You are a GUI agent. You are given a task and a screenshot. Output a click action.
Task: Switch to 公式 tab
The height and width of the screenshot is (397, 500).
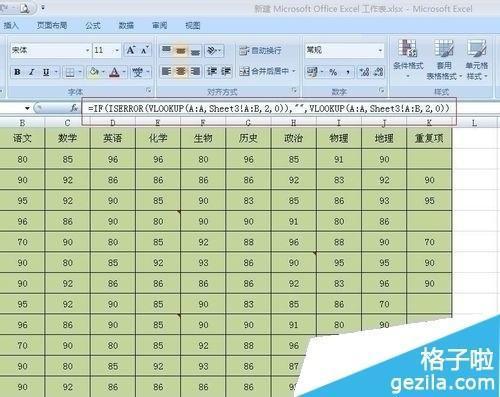tap(93, 25)
